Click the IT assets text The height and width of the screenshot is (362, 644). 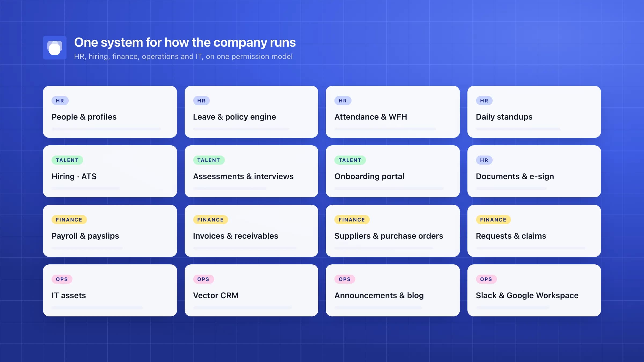(69, 295)
